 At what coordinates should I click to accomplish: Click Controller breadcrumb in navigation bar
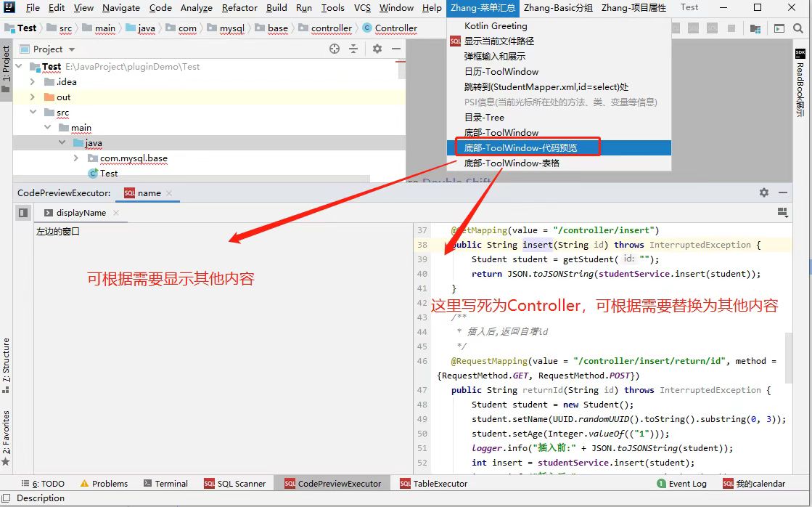[x=390, y=28]
